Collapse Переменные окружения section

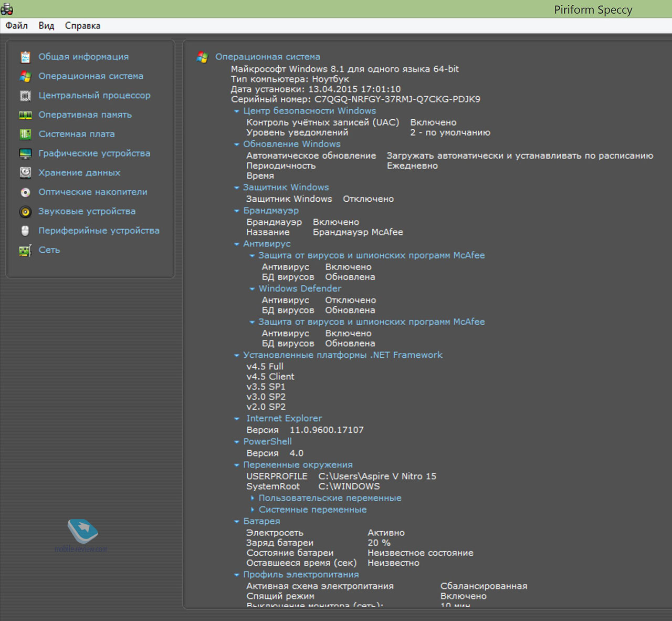point(237,465)
